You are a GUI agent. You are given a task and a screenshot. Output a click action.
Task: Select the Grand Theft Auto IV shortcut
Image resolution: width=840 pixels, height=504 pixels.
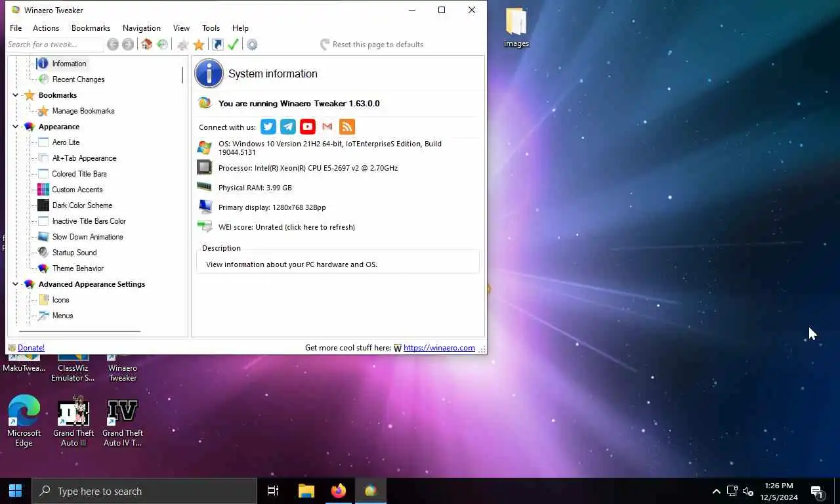pyautogui.click(x=122, y=421)
